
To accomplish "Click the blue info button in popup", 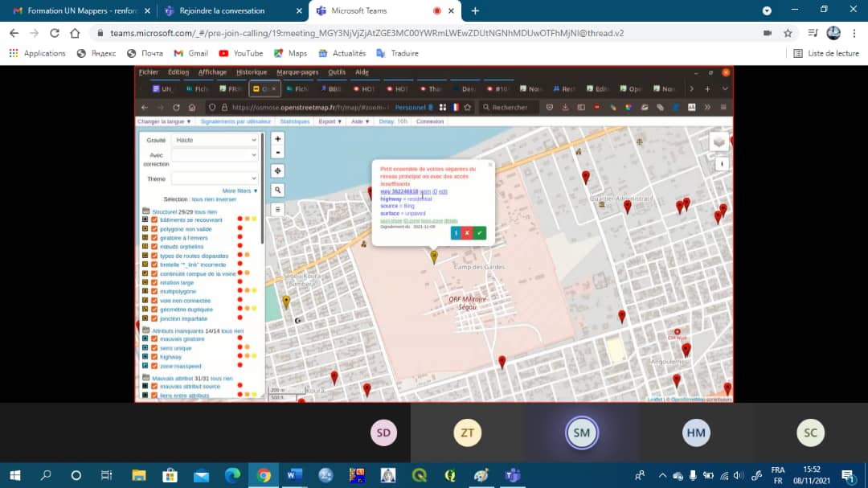I will click(x=457, y=233).
